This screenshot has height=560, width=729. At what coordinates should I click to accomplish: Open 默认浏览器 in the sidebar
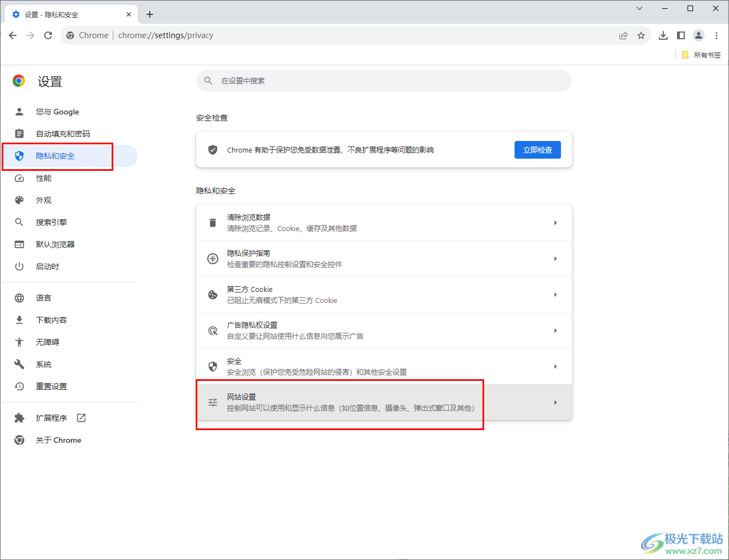tap(70, 244)
